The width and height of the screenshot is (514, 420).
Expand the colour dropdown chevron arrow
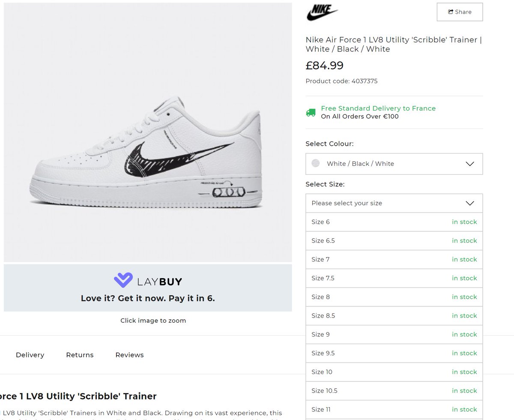469,164
